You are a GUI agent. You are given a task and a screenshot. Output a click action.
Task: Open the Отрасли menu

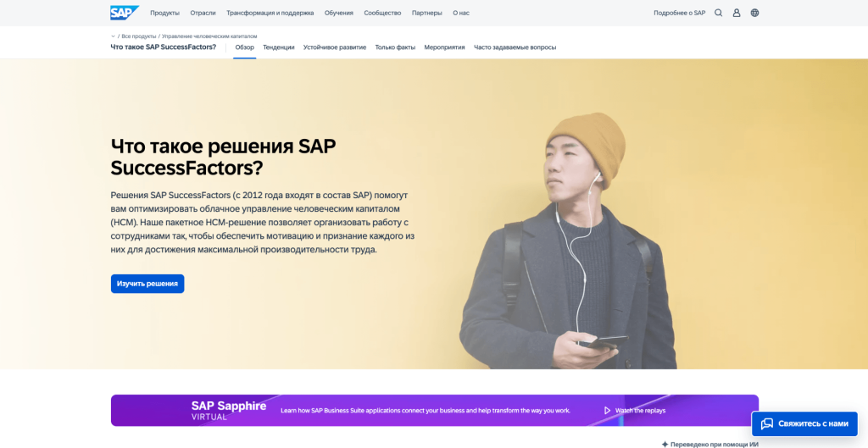click(x=203, y=13)
